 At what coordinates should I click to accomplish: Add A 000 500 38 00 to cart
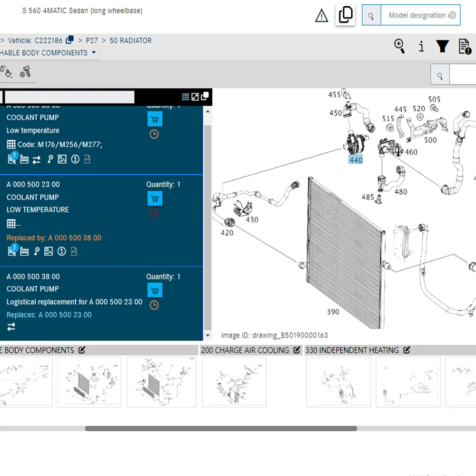[x=155, y=290]
